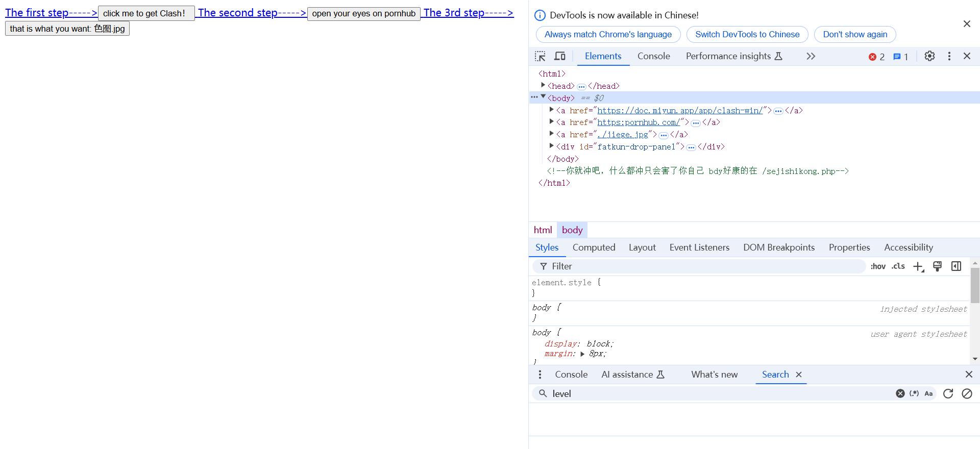Open the errors counter showing 2

pyautogui.click(x=876, y=57)
